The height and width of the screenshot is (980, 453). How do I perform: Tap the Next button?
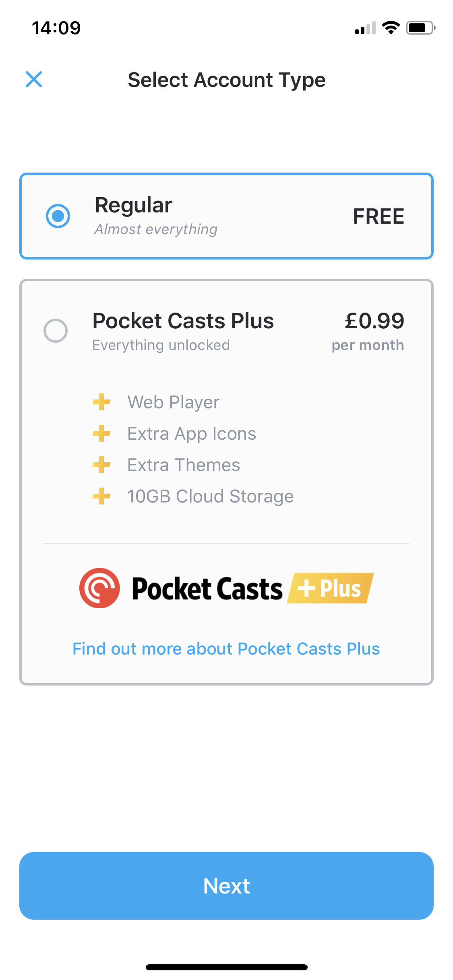pyautogui.click(x=226, y=885)
